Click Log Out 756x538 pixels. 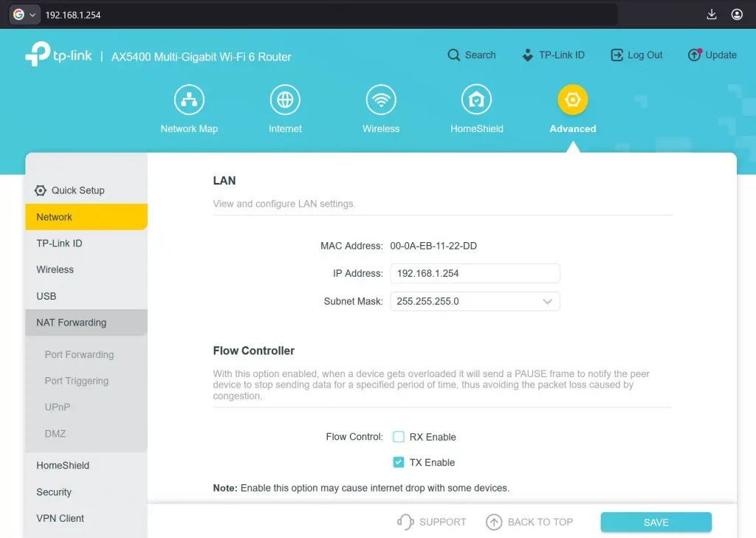coord(636,55)
